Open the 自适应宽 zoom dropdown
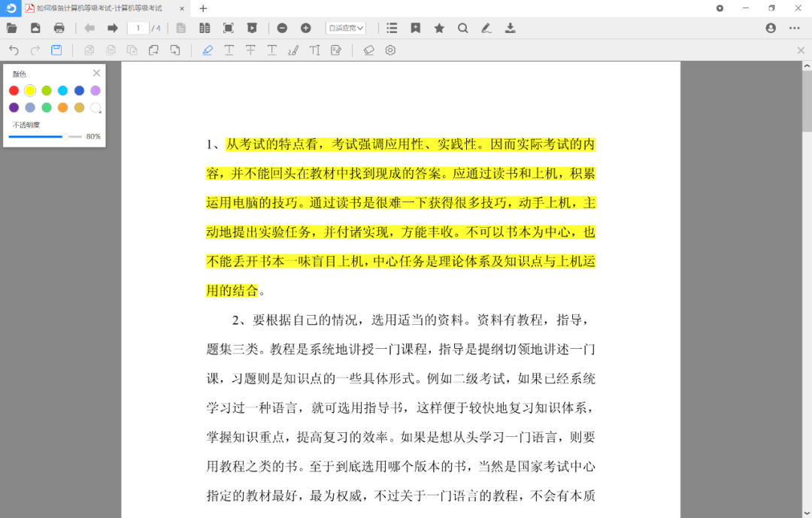 (344, 28)
